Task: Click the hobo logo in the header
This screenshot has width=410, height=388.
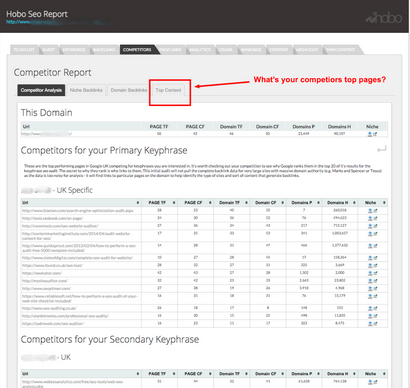Action: [x=384, y=18]
